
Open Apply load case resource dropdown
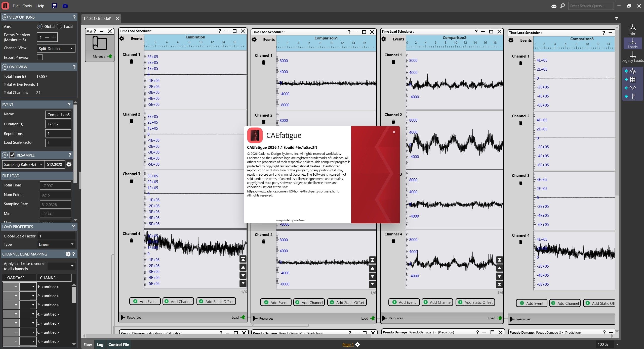pyautogui.click(x=61, y=266)
